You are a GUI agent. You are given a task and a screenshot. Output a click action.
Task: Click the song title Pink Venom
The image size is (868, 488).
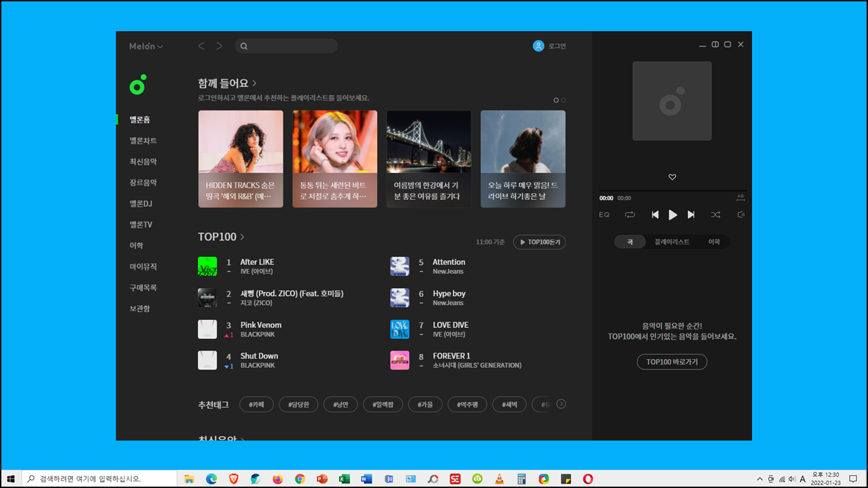(x=261, y=325)
